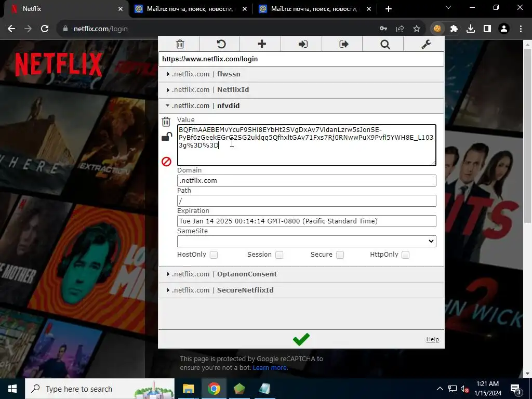Viewport: 532px width, 399px height.
Task: Click the reCAPTCHA Learn more link
Action: click(x=270, y=367)
